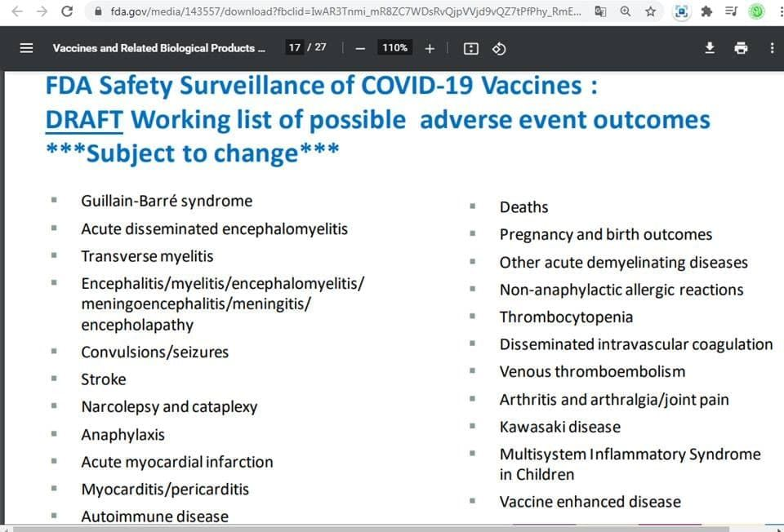Click the zoom magnifier icon in address bar
784x532 pixels.
(625, 11)
